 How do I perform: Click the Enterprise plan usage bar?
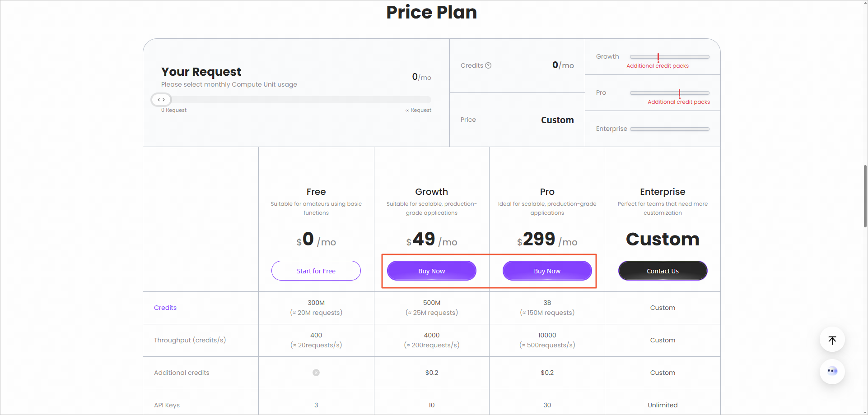click(669, 129)
